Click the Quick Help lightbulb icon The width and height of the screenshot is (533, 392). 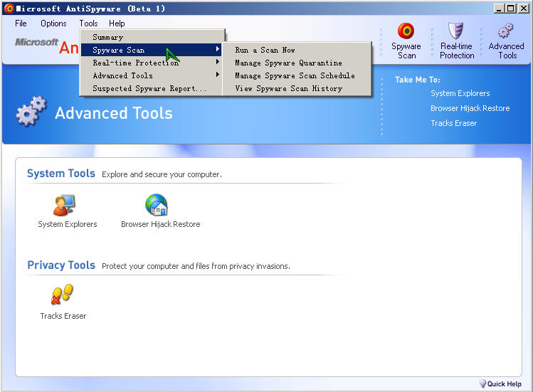pos(482,383)
